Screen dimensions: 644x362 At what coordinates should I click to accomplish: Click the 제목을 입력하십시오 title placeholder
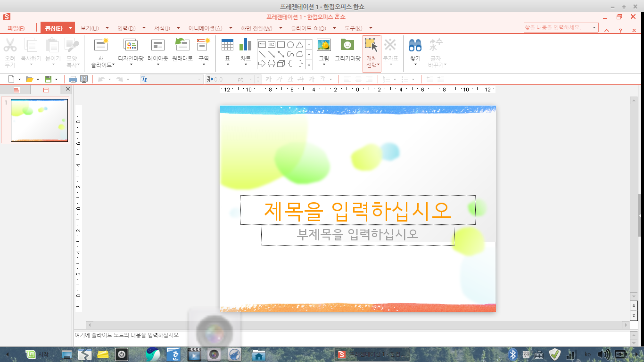point(358,210)
